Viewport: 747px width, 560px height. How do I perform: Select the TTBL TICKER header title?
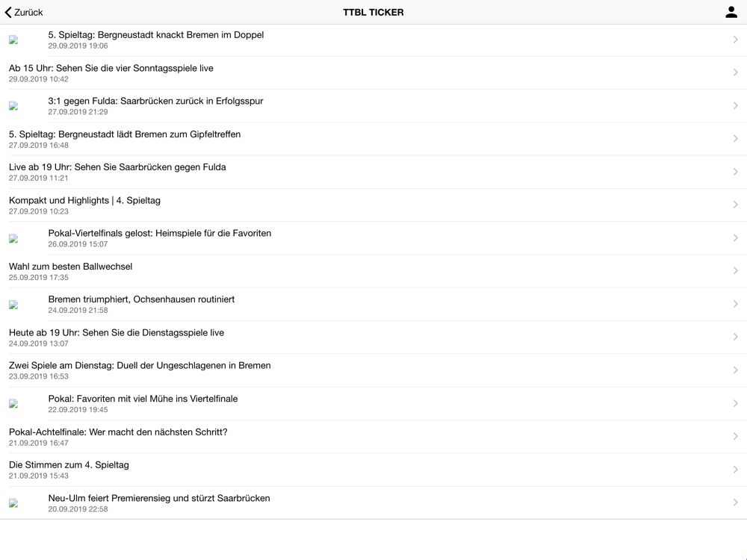(373, 13)
